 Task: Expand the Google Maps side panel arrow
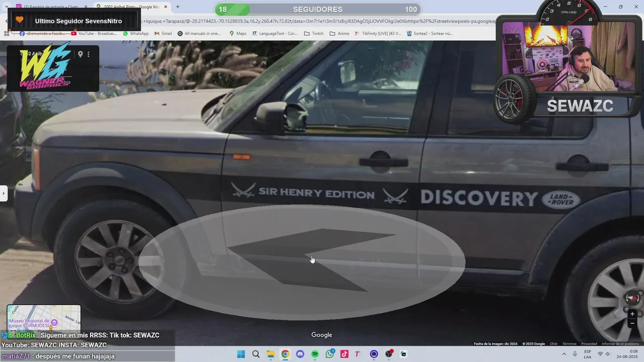pos(4,193)
